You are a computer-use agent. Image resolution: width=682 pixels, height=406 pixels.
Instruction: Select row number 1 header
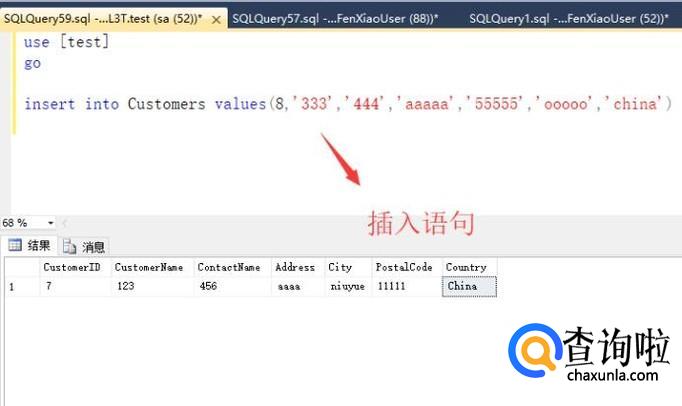[22, 287]
